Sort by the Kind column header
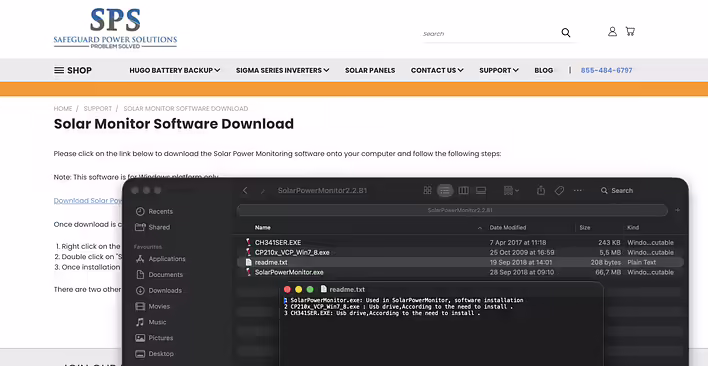The height and width of the screenshot is (366, 708). (632, 227)
